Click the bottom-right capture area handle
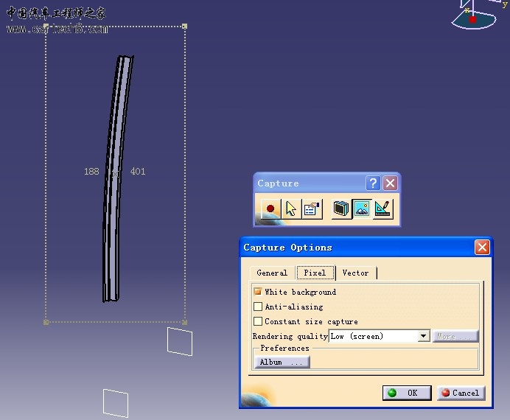The height and width of the screenshot is (420, 510). coord(184,322)
